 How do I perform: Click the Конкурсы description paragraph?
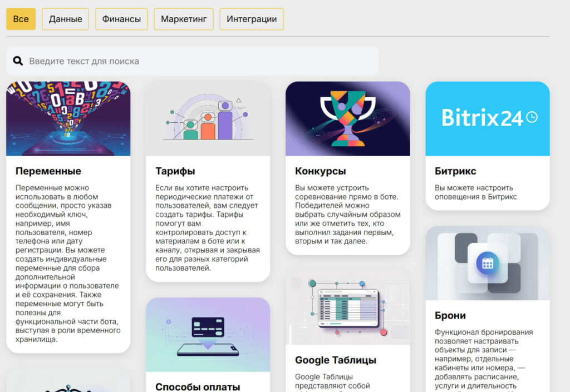pyautogui.click(x=347, y=215)
